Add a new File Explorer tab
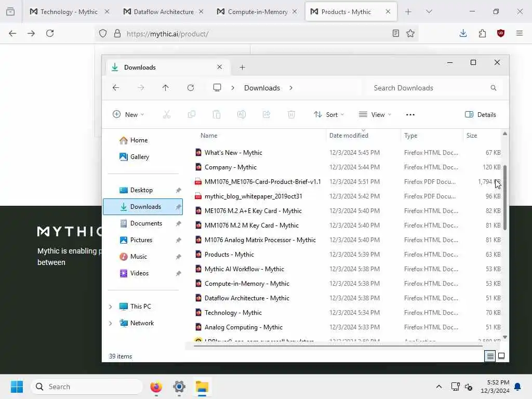This screenshot has height=399, width=532. point(242,67)
